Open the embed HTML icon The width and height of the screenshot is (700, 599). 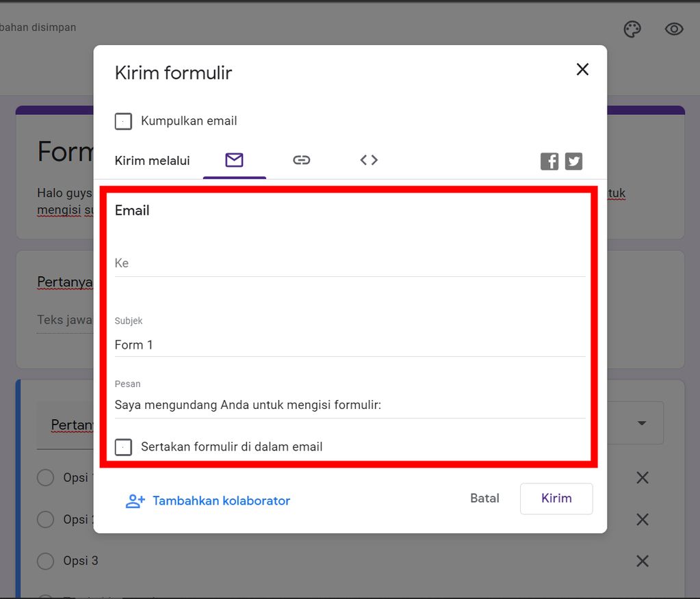click(368, 159)
